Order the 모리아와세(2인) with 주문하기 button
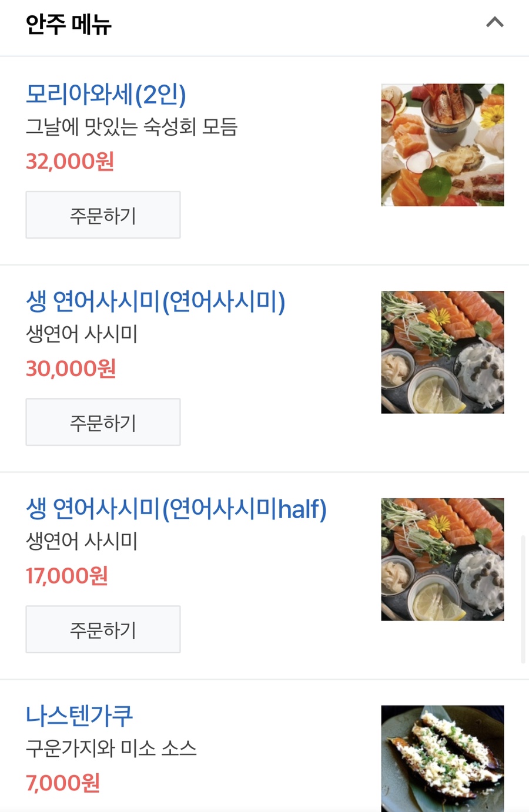 (x=103, y=215)
